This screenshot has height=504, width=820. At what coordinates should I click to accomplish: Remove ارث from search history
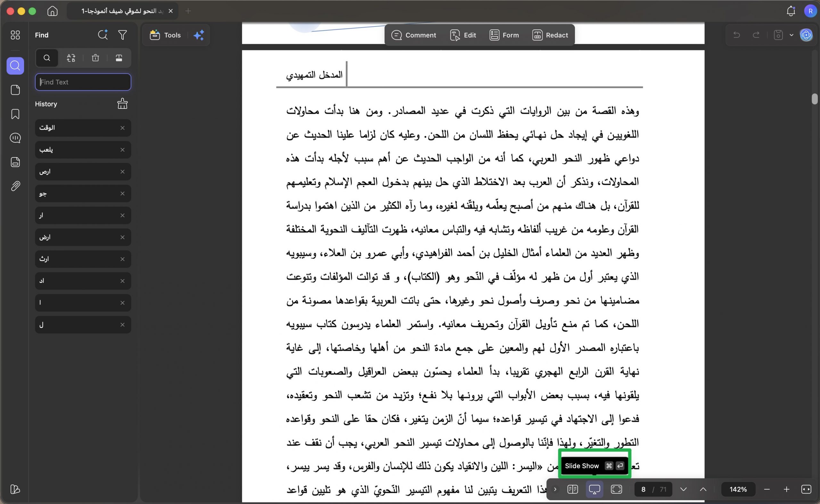tap(122, 259)
